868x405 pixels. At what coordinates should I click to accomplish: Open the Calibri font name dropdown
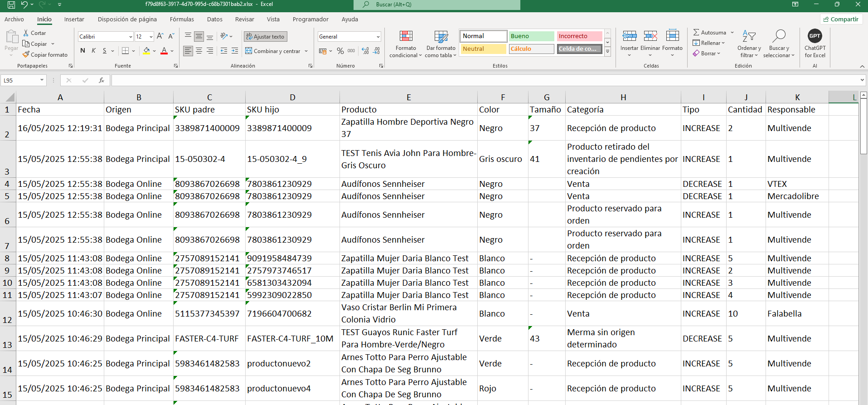131,37
